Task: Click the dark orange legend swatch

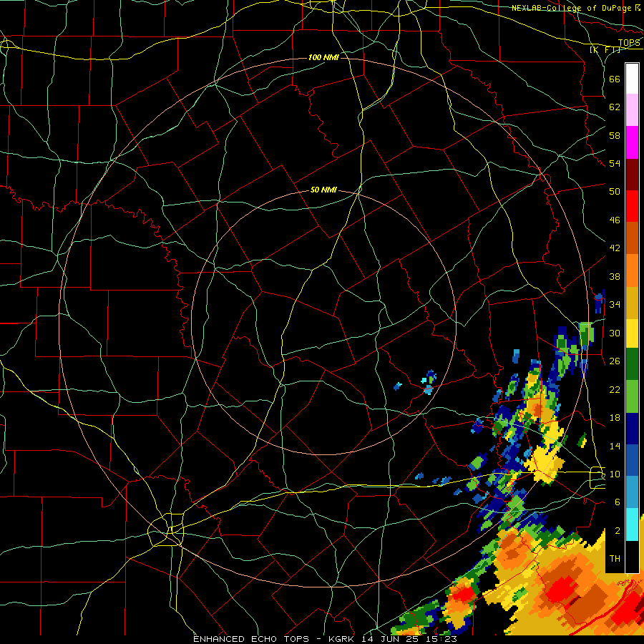Action: coord(632,238)
